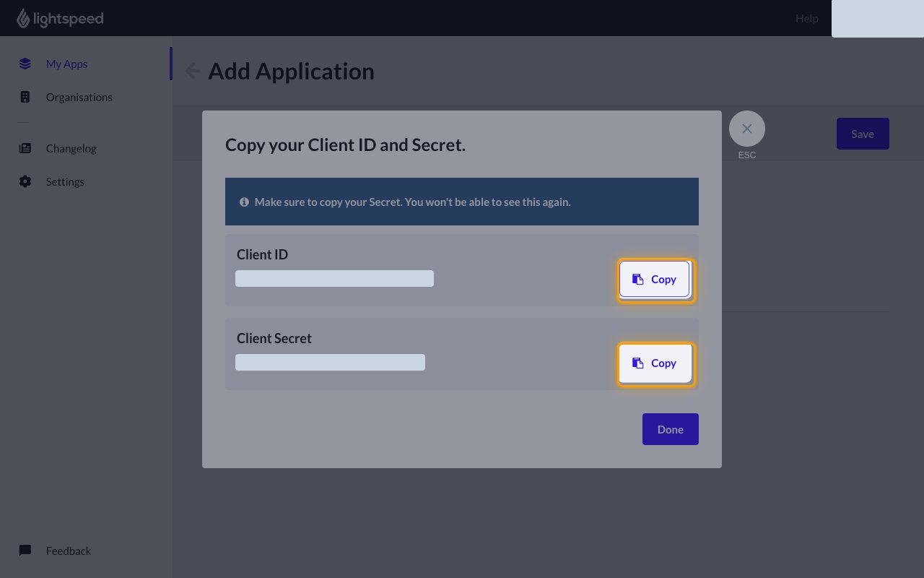924x578 pixels.
Task: Click the Client ID label
Action: [x=262, y=254]
